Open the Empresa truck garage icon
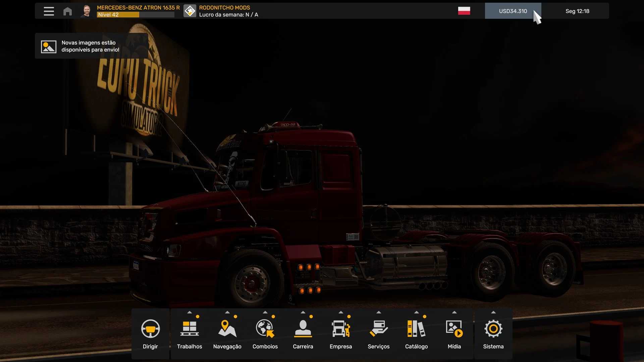 [340, 328]
